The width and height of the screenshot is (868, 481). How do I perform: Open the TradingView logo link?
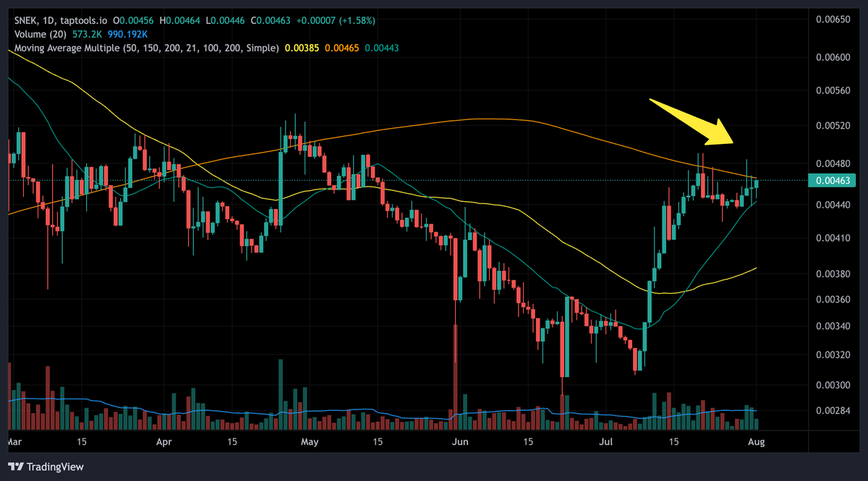[46, 467]
